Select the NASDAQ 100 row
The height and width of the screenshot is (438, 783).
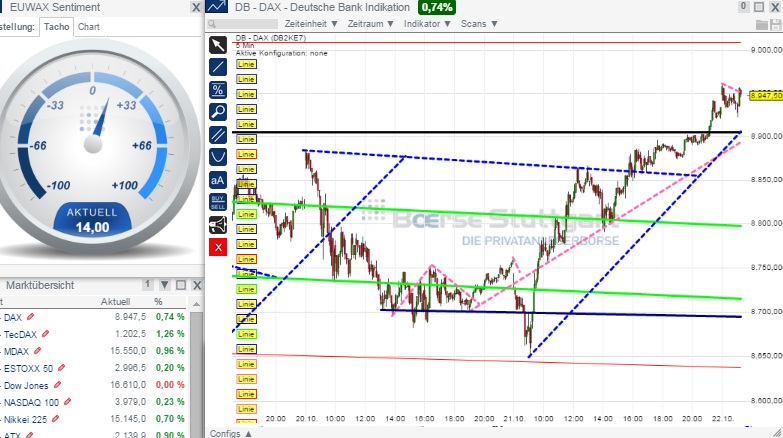point(93,402)
